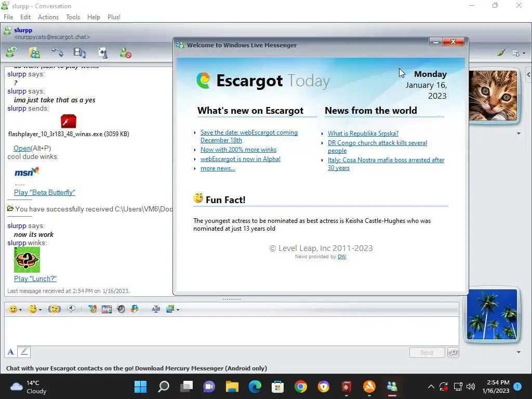Click the "more news..." link
532x399 pixels.
(218, 168)
